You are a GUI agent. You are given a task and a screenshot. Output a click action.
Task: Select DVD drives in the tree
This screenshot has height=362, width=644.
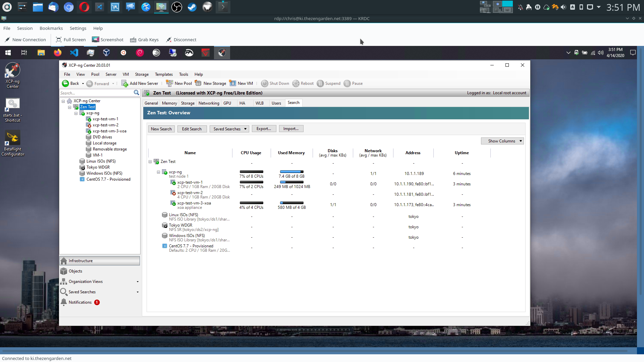[x=102, y=137]
